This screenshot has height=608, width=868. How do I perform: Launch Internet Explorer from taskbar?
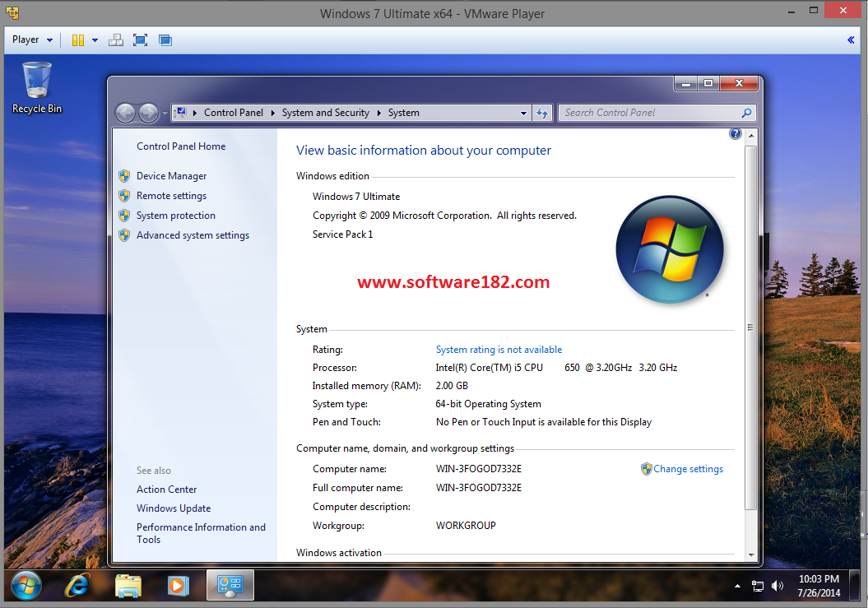[77, 585]
